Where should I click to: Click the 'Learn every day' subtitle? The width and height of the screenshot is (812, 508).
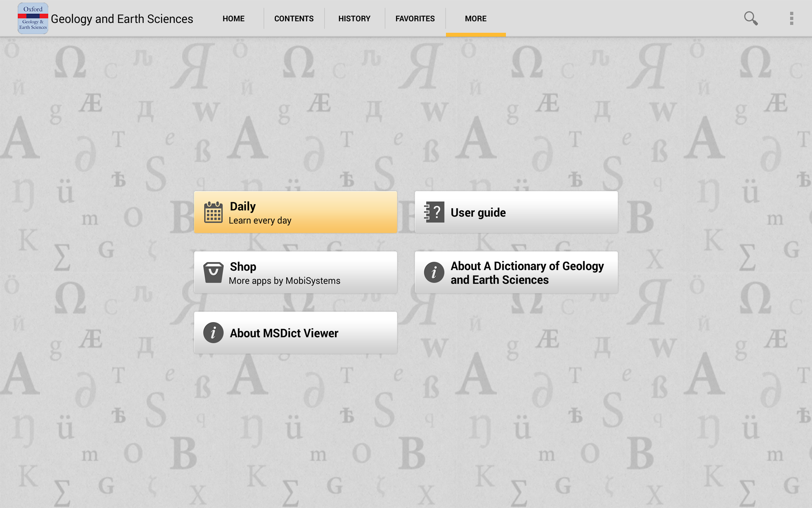coord(260,221)
